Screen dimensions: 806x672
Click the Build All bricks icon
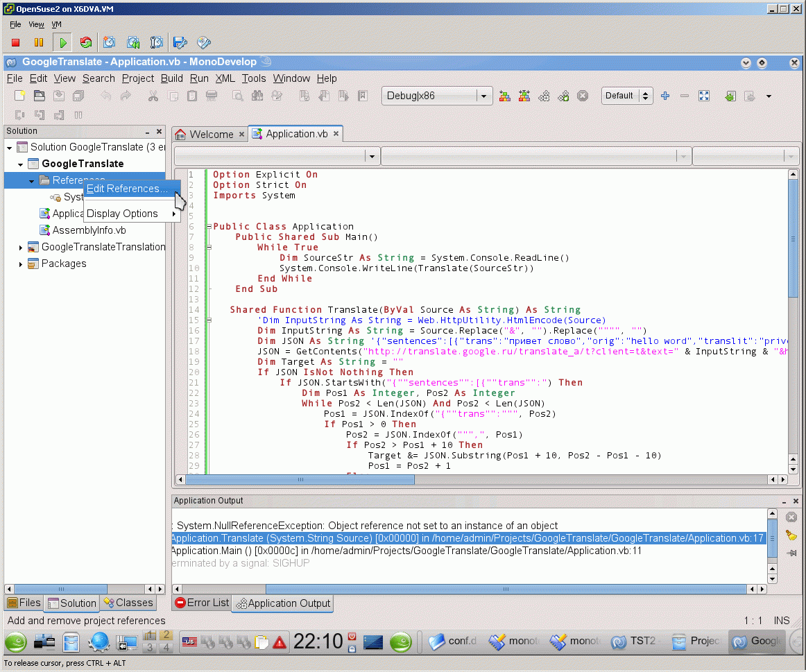505,96
